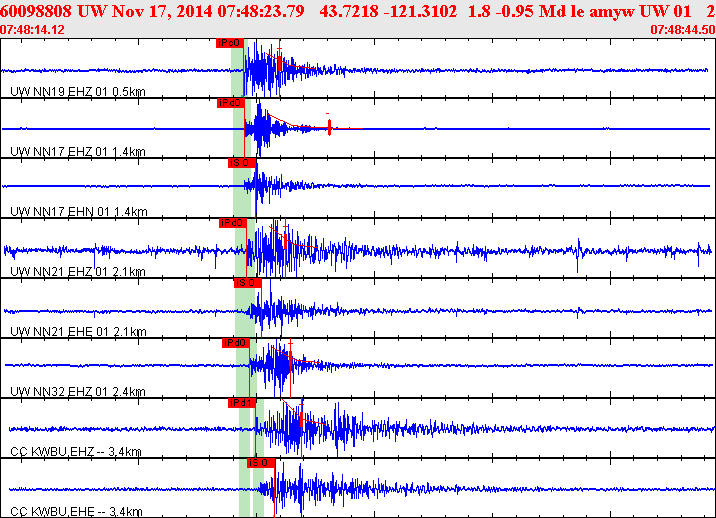This screenshot has width=716, height=518.
Task: Select the iPd0 pick flag on NN32 EHZ
Action: point(236,343)
